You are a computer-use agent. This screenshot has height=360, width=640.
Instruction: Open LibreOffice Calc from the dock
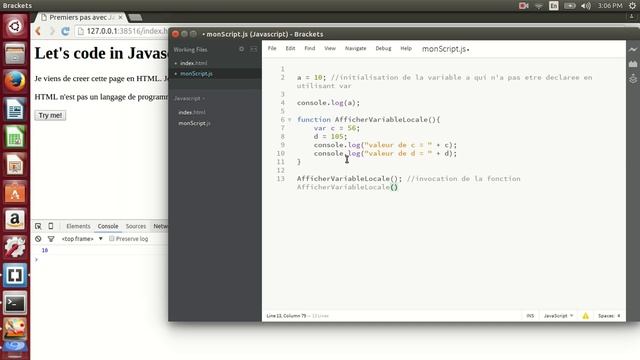[x=15, y=137]
